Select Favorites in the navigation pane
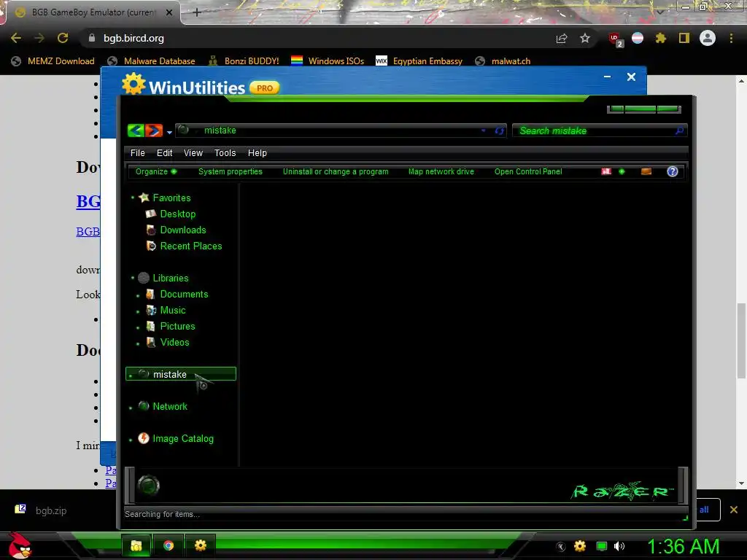The width and height of the screenshot is (747, 560). click(171, 198)
